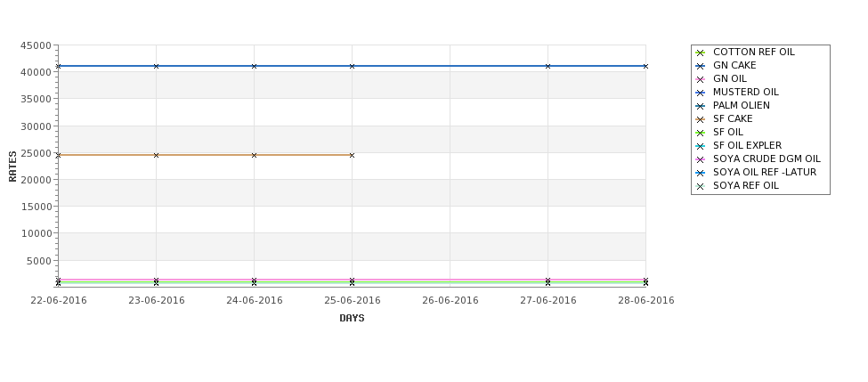Click the 45000 y-axis tick label

tap(36, 46)
